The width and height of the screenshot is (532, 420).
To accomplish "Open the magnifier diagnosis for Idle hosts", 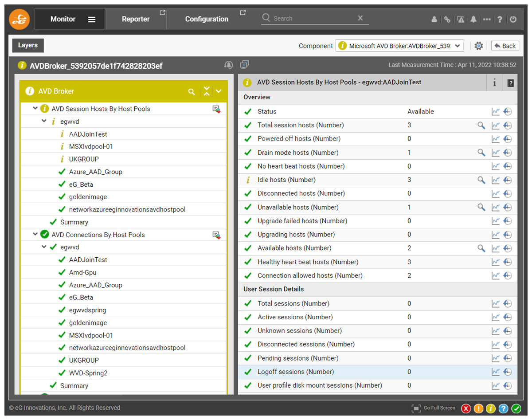I will 481,180.
